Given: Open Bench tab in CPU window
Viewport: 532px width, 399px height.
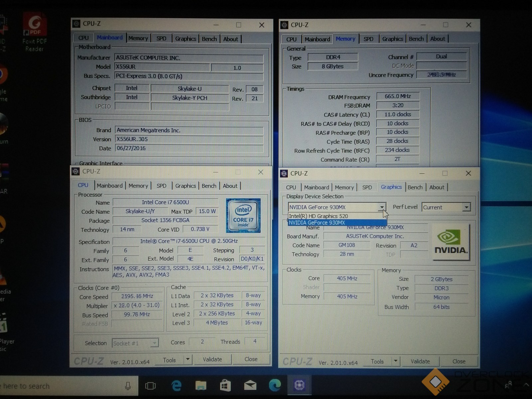Looking at the screenshot, I should [x=209, y=186].
